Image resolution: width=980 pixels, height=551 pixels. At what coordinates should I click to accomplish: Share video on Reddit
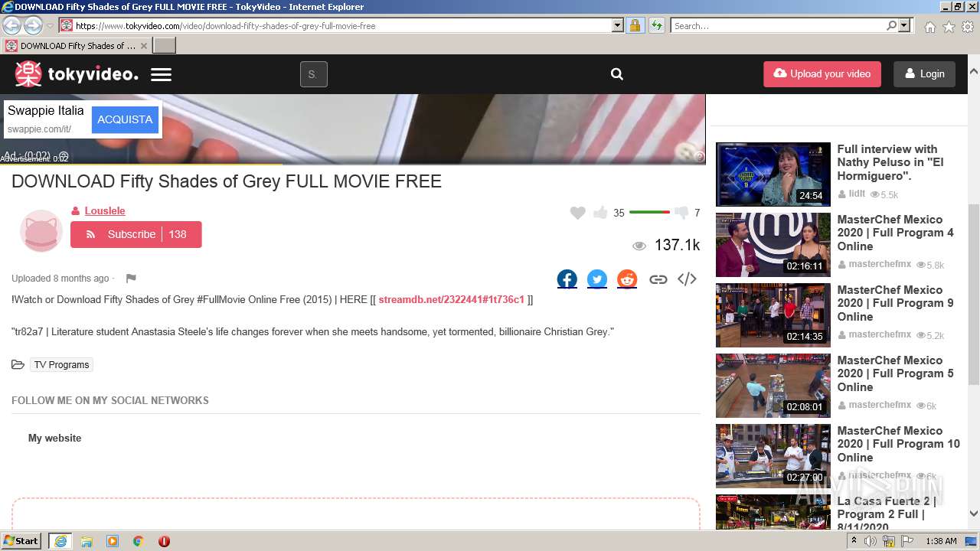point(627,279)
